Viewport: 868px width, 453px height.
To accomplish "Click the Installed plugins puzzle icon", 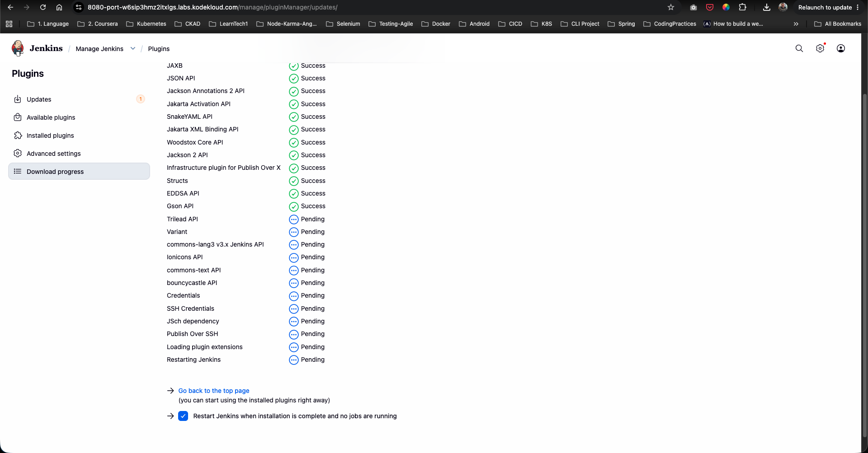I will [18, 135].
